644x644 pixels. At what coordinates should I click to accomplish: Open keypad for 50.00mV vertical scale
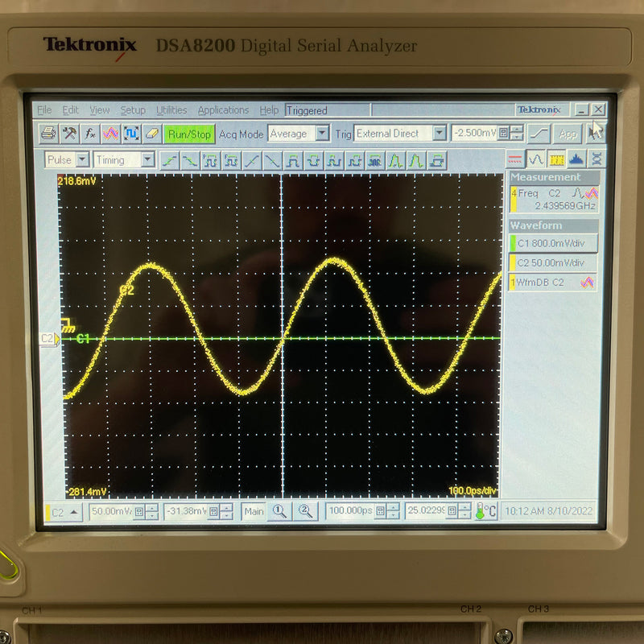[139, 511]
